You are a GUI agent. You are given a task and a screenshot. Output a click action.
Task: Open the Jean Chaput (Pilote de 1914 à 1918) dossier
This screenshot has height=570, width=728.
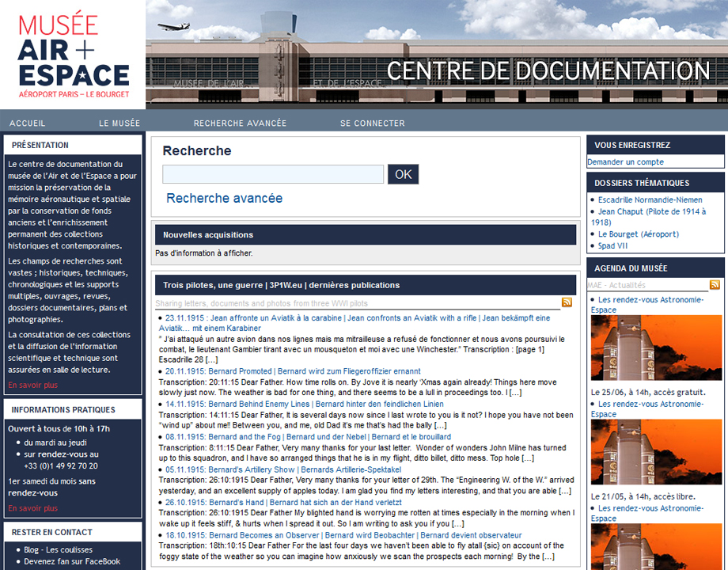(649, 217)
